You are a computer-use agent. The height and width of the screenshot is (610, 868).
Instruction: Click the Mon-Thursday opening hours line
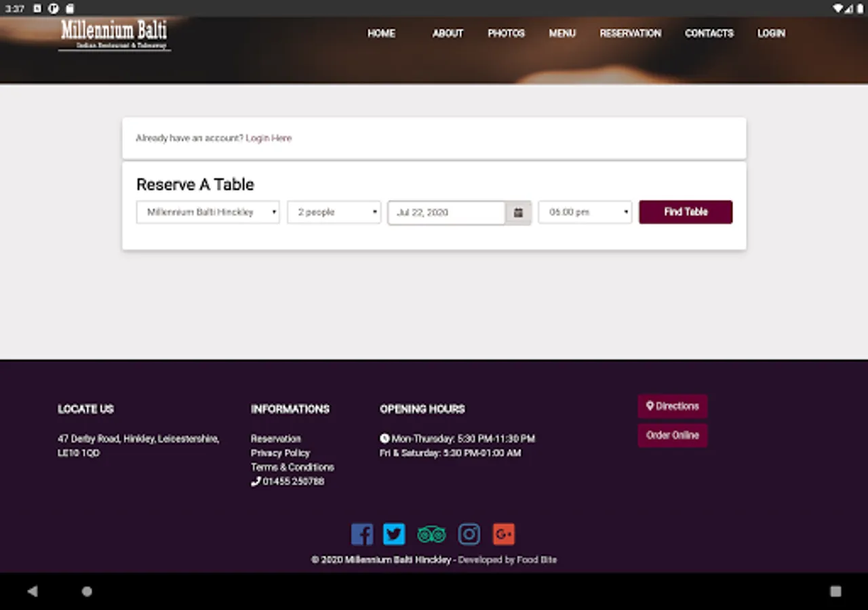458,439
